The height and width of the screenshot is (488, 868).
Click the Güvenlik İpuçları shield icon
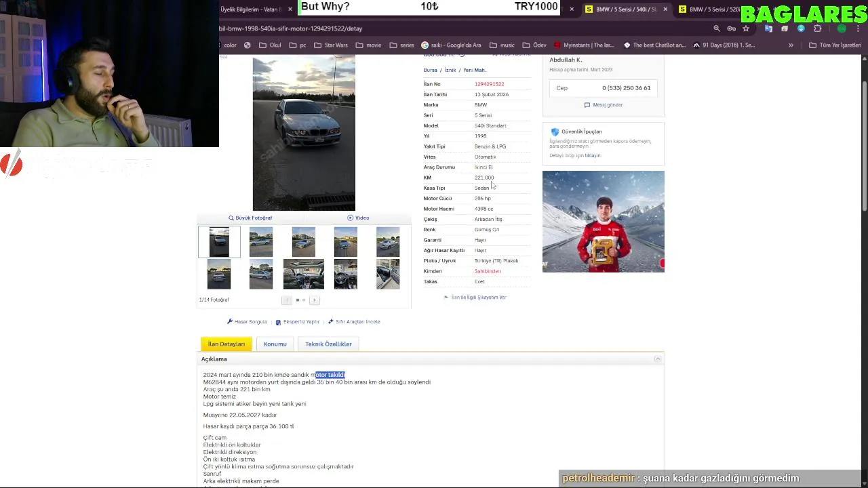point(555,131)
